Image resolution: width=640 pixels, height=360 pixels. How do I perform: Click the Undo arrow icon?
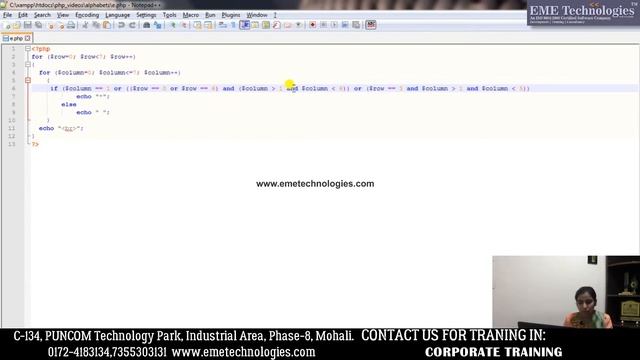click(121, 25)
